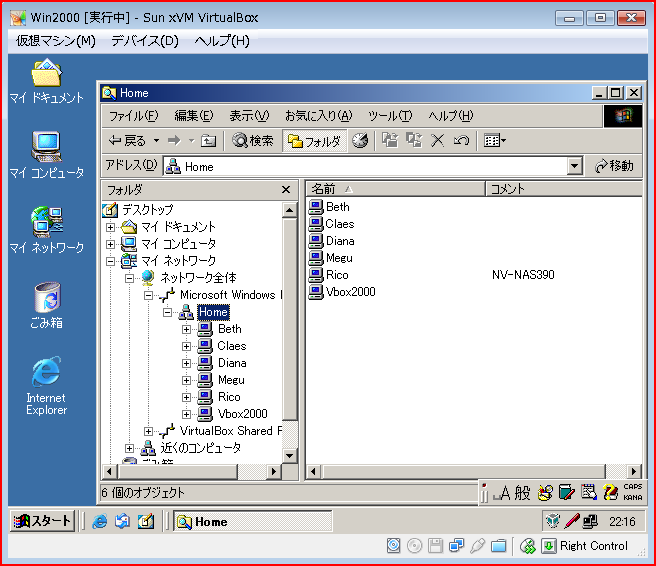Viewport: 656px width, 566px height.
Task: Open the Search (検索) toolbar button
Action: (x=253, y=141)
